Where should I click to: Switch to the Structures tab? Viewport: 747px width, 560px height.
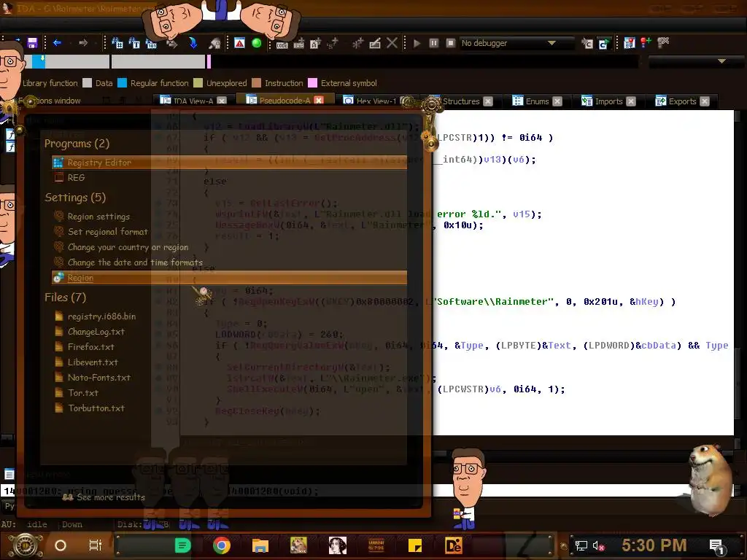pyautogui.click(x=460, y=101)
